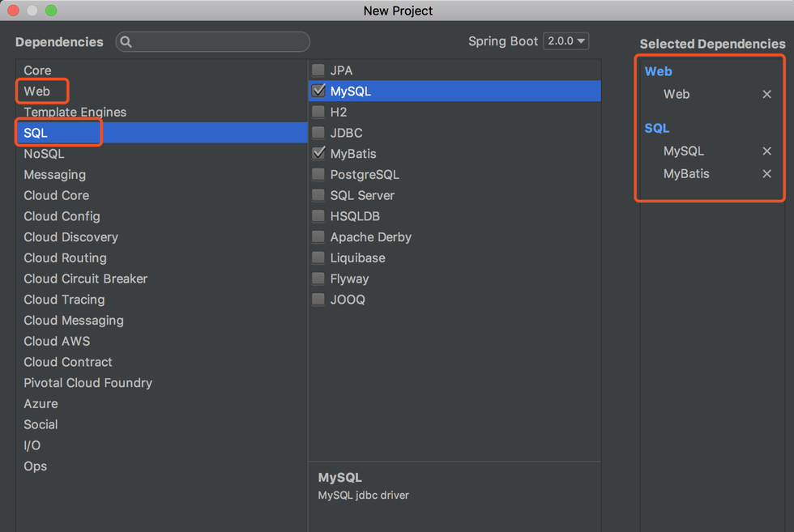
Task: Tick the Flyway checkbox
Action: 318,278
